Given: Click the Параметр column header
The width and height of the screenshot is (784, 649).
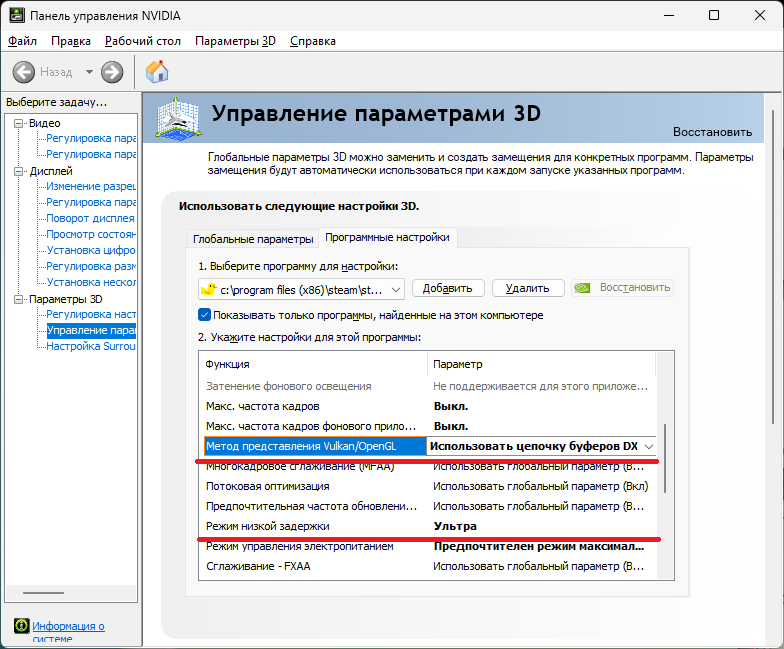Looking at the screenshot, I should pyautogui.click(x=542, y=364).
